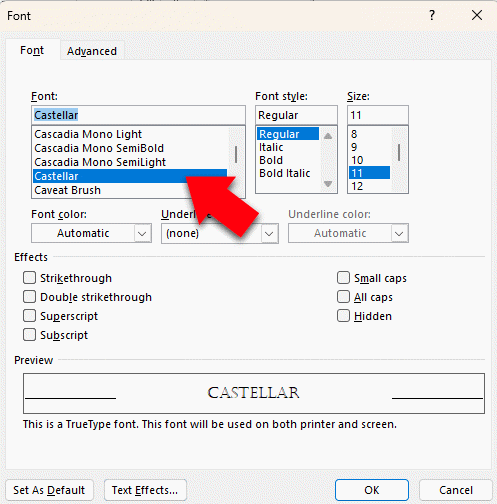Open the Underline color dropdown
497x504 pixels.
(x=348, y=233)
